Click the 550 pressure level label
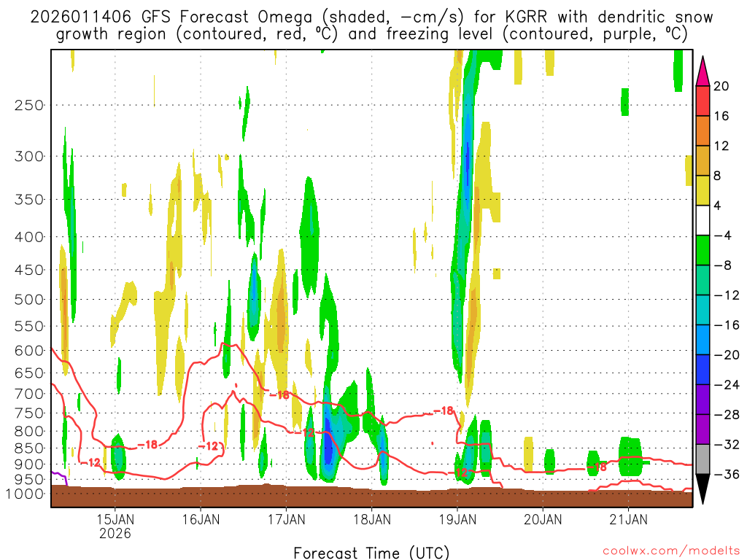Screen dimensions: 747x560 [x=29, y=326]
